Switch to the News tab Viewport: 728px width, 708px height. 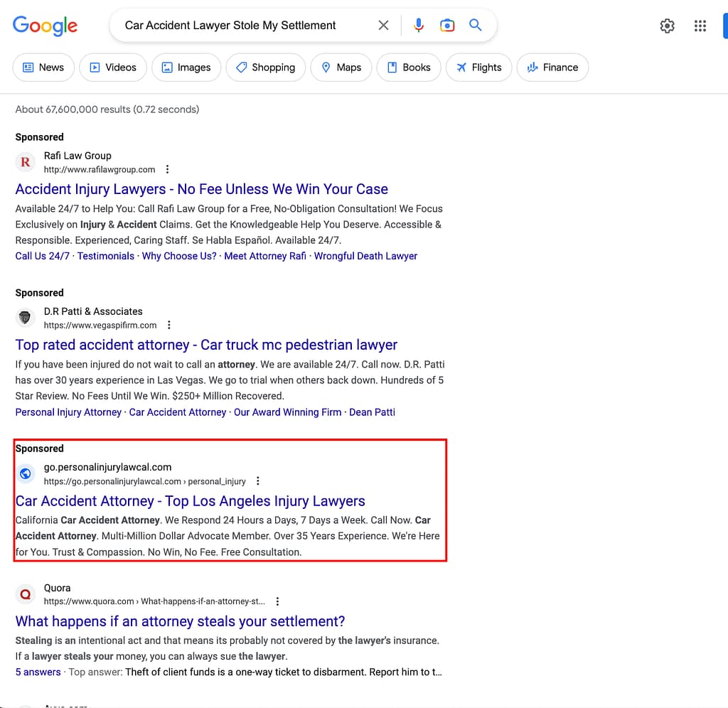(43, 68)
